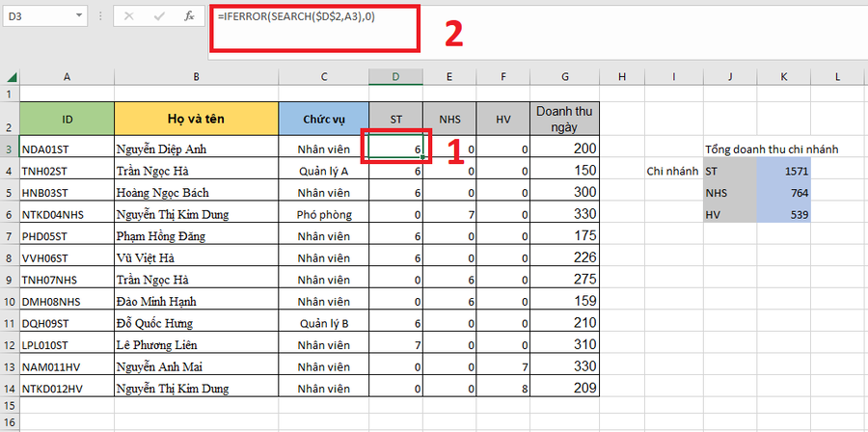Click the name 'Đào Minh Hạnh'
The width and height of the screenshot is (868, 432).
pyautogui.click(x=156, y=302)
